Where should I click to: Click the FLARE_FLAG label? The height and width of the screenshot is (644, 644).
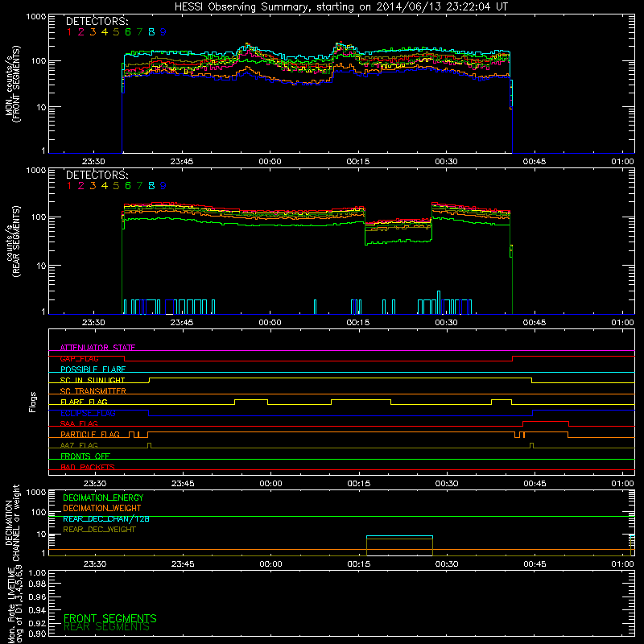point(84,402)
